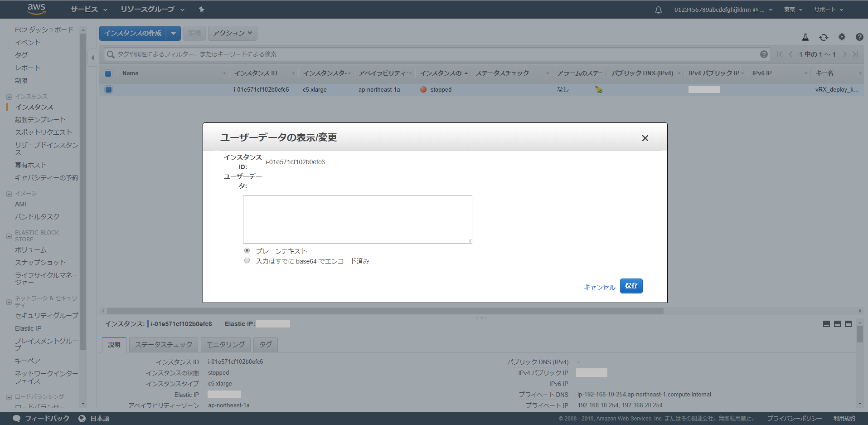Refresh the instances list

(x=824, y=37)
